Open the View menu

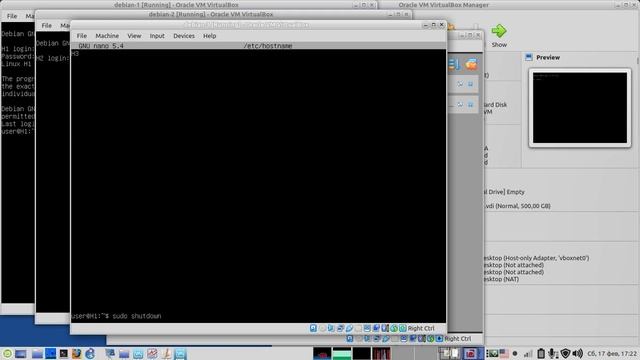[134, 36]
